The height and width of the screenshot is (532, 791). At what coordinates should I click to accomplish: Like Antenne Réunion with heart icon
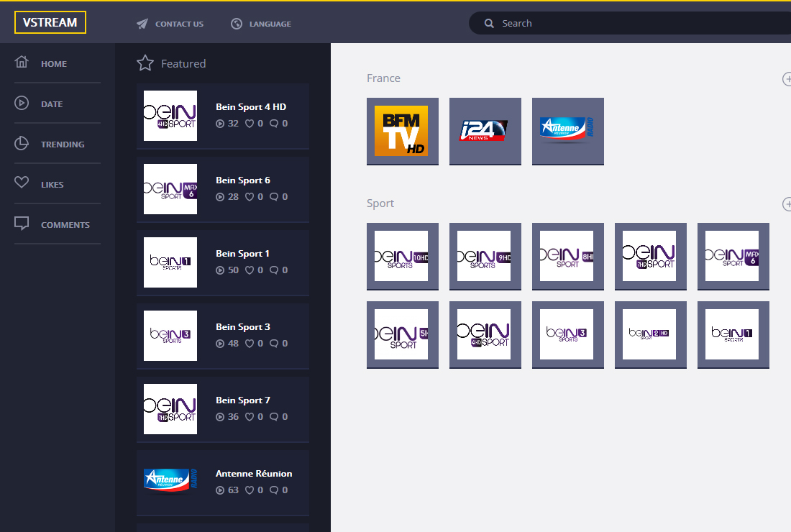tap(250, 490)
